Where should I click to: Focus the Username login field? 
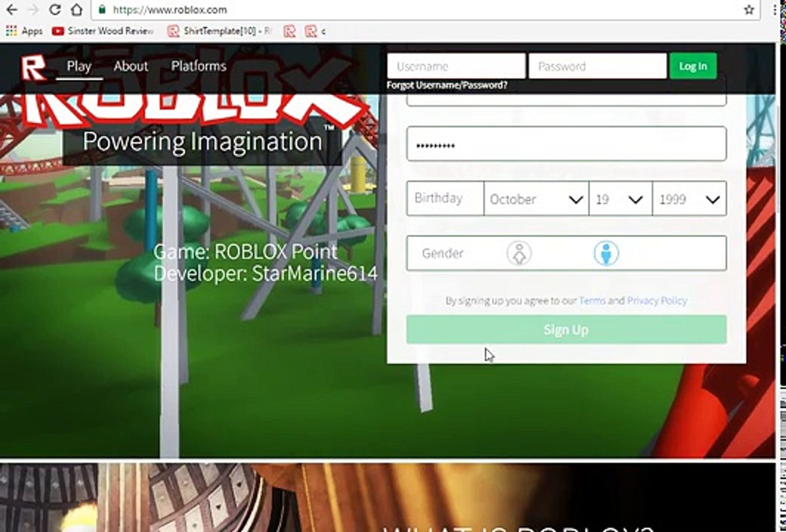[456, 66]
